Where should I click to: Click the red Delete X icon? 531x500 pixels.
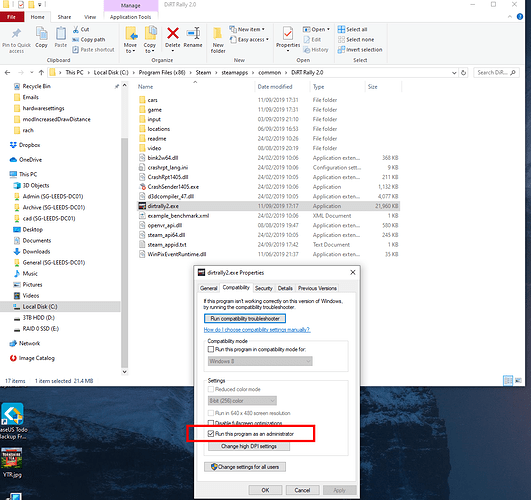tap(173, 33)
